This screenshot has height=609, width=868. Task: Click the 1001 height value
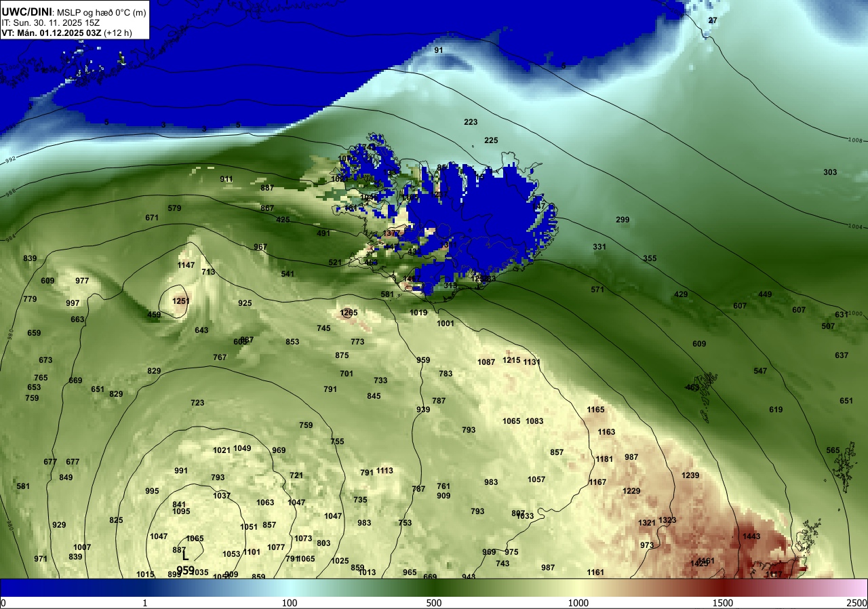pyautogui.click(x=446, y=323)
